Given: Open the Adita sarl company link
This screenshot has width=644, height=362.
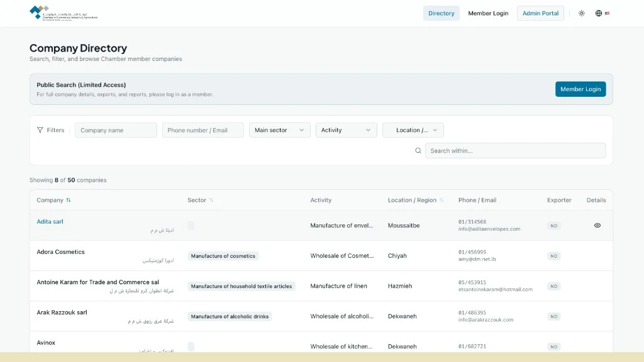Looking at the screenshot, I should point(50,222).
